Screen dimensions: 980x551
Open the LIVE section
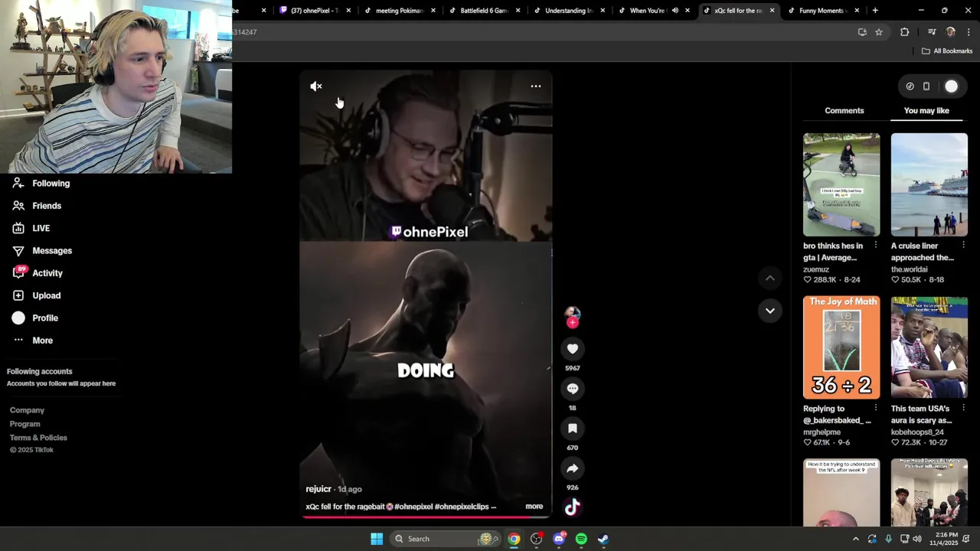click(x=31, y=228)
